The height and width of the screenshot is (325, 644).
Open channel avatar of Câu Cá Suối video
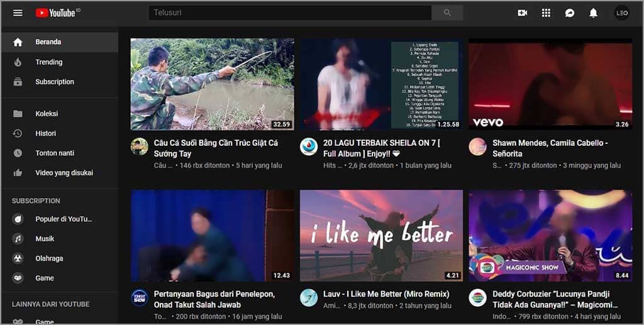[x=139, y=146]
